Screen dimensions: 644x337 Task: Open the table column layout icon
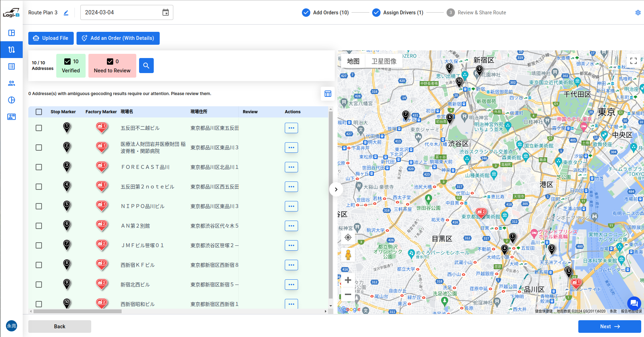coord(328,94)
